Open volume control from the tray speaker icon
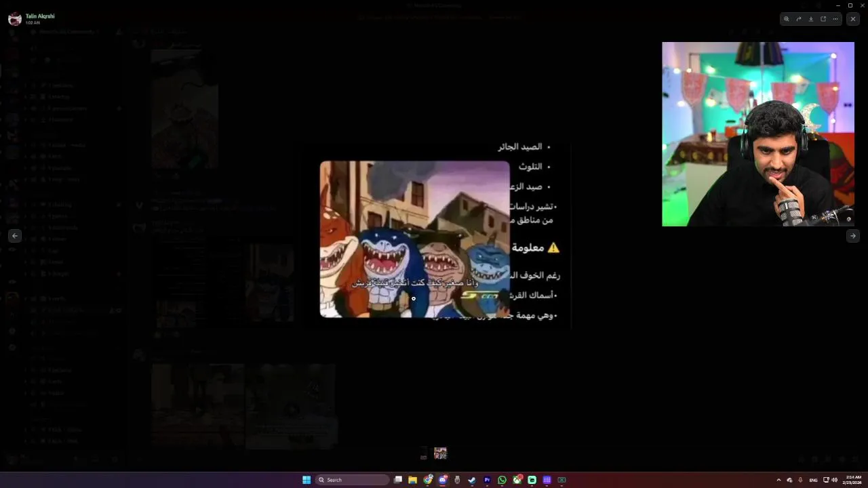The width and height of the screenshot is (868, 488). [x=834, y=480]
